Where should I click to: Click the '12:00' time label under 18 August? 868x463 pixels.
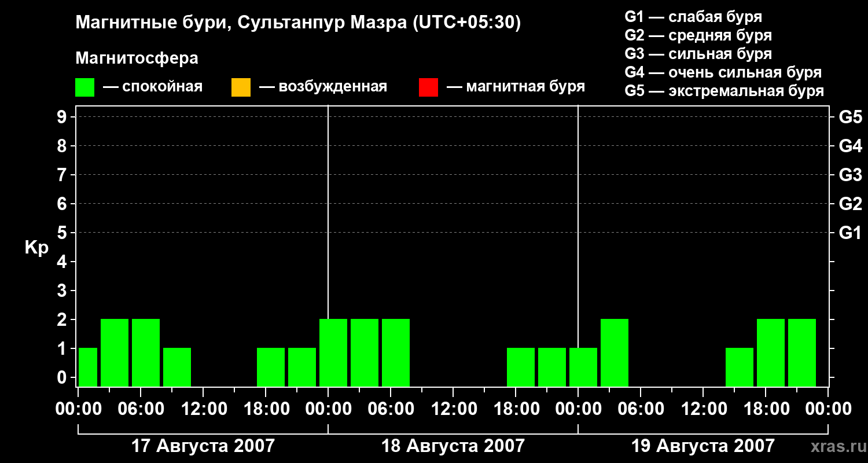pyautogui.click(x=454, y=409)
